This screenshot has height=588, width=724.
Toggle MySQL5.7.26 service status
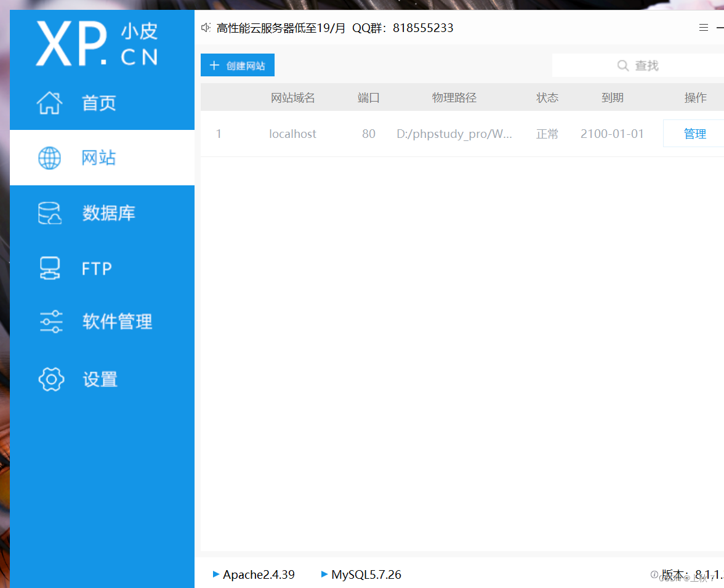click(x=366, y=574)
